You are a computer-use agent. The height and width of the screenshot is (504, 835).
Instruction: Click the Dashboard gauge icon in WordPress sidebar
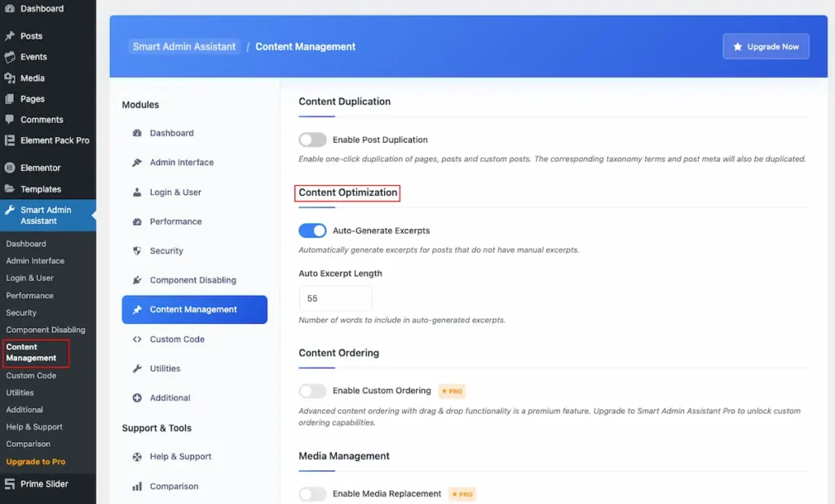[10, 8]
